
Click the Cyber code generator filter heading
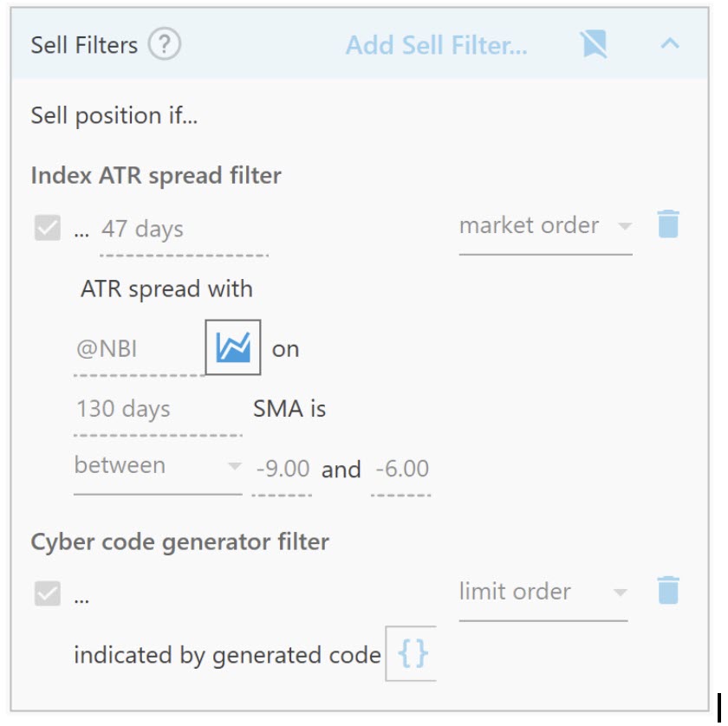tap(179, 542)
